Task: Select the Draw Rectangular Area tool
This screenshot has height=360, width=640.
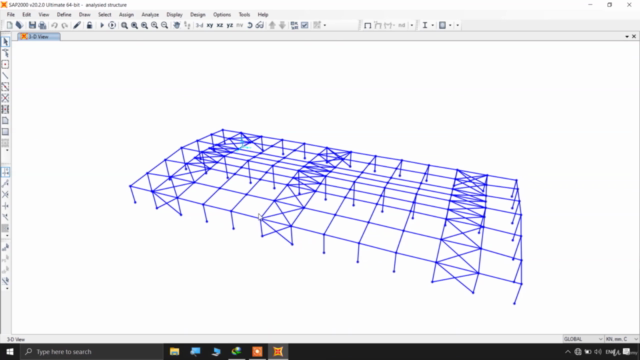Action: click(5, 132)
